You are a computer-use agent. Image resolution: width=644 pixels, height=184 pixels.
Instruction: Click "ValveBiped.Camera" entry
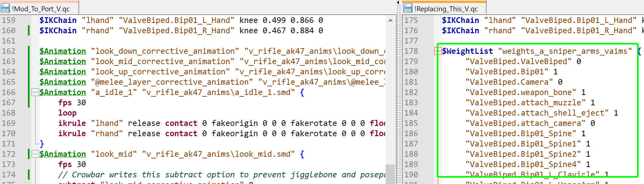point(509,82)
